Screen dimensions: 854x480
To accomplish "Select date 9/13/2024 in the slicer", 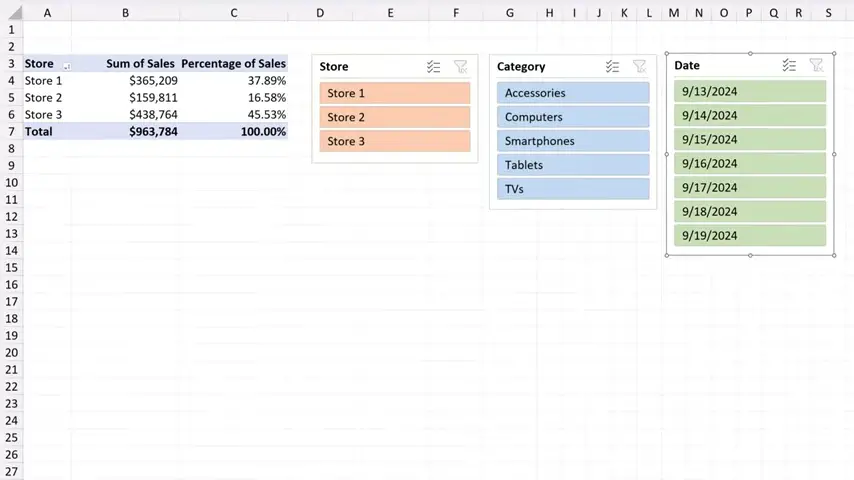I will pyautogui.click(x=750, y=91).
